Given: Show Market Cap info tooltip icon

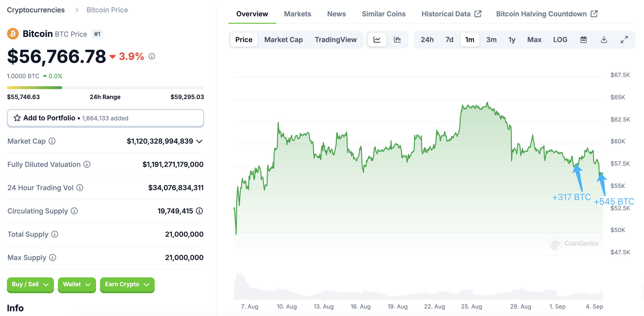Looking at the screenshot, I should point(52,141).
